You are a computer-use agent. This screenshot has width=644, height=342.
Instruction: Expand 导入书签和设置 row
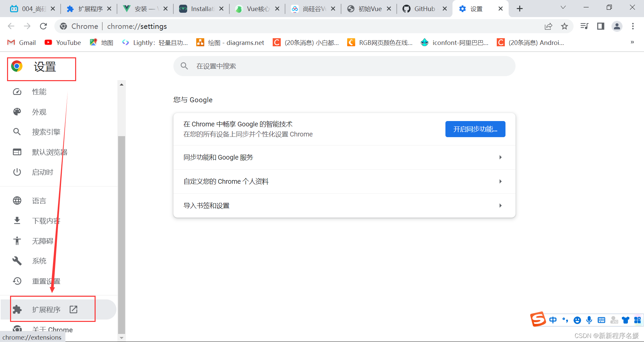[x=344, y=206]
